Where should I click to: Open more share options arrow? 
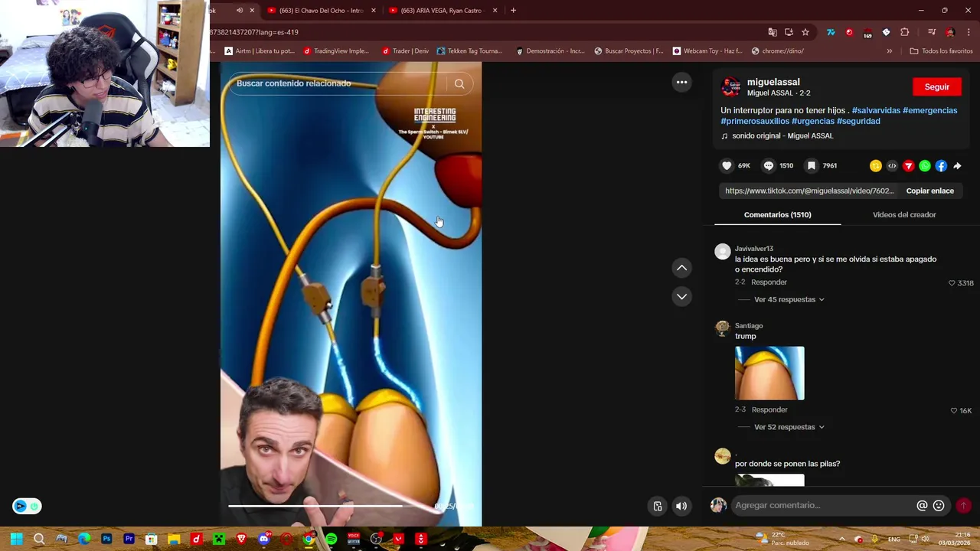957,165
